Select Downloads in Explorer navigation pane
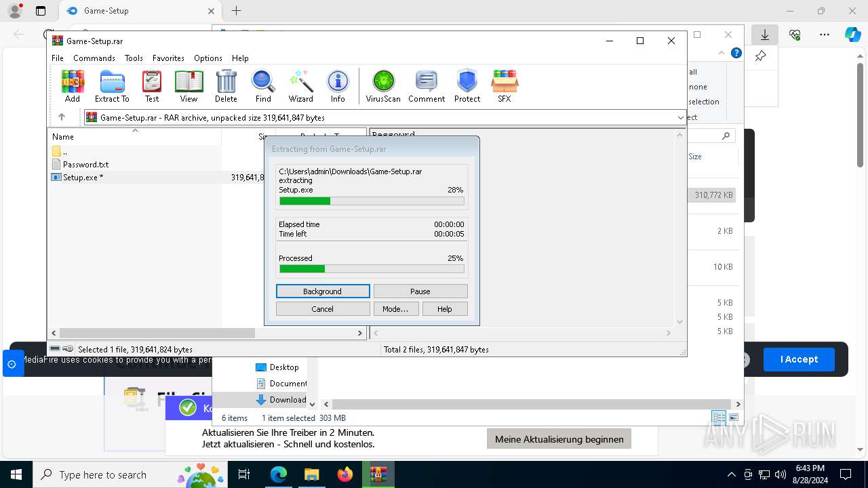The image size is (868, 488). (x=288, y=400)
